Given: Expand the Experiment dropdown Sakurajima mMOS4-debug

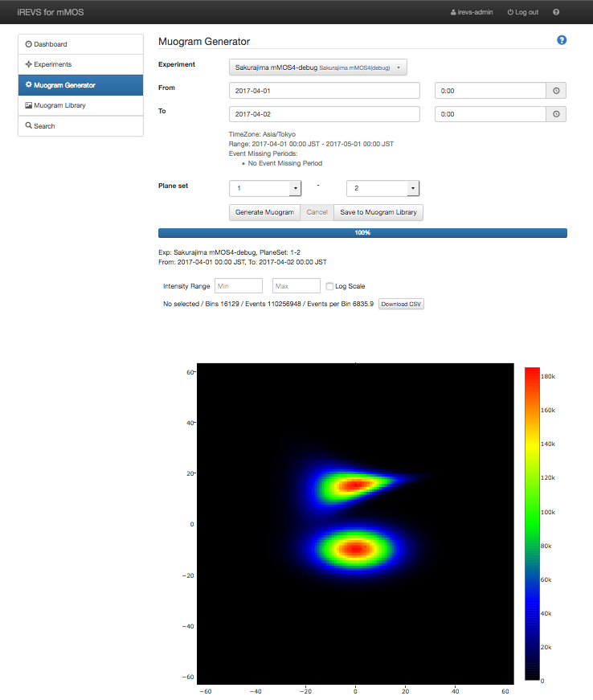Looking at the screenshot, I should coord(318,68).
